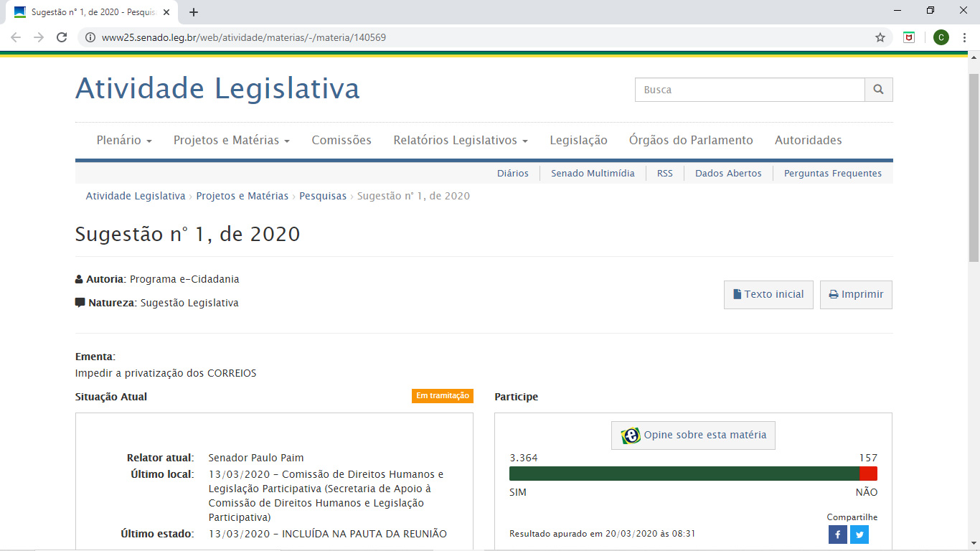Click the browser forward arrow
980x551 pixels.
39,37
